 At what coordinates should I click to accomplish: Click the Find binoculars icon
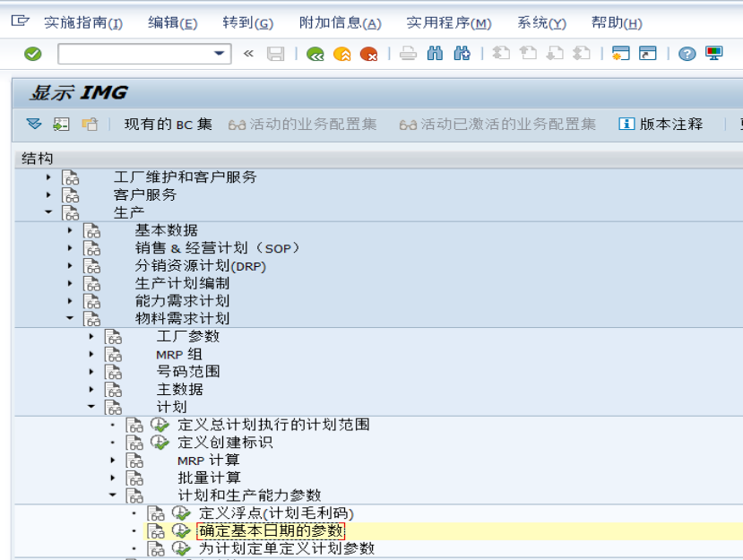(x=435, y=53)
